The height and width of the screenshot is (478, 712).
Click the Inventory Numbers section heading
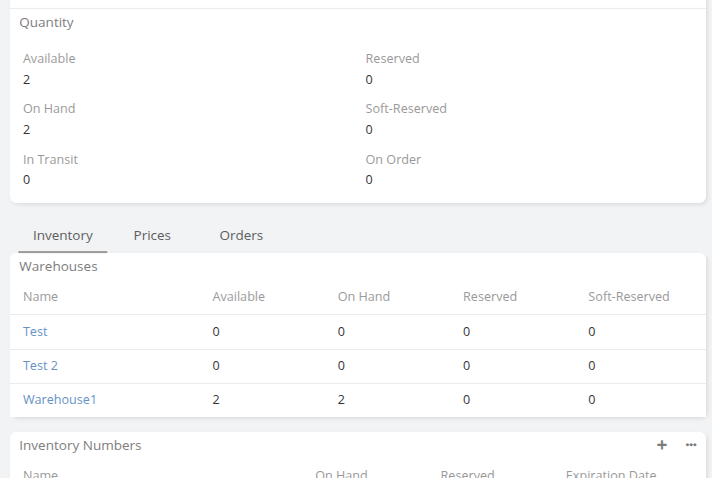(80, 446)
